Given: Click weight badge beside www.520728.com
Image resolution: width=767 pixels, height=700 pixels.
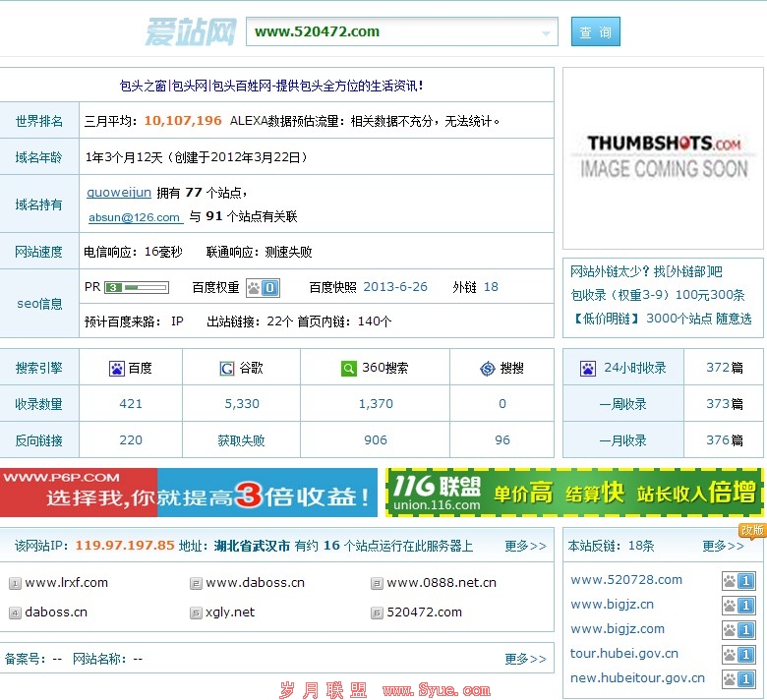Looking at the screenshot, I should click(x=738, y=581).
